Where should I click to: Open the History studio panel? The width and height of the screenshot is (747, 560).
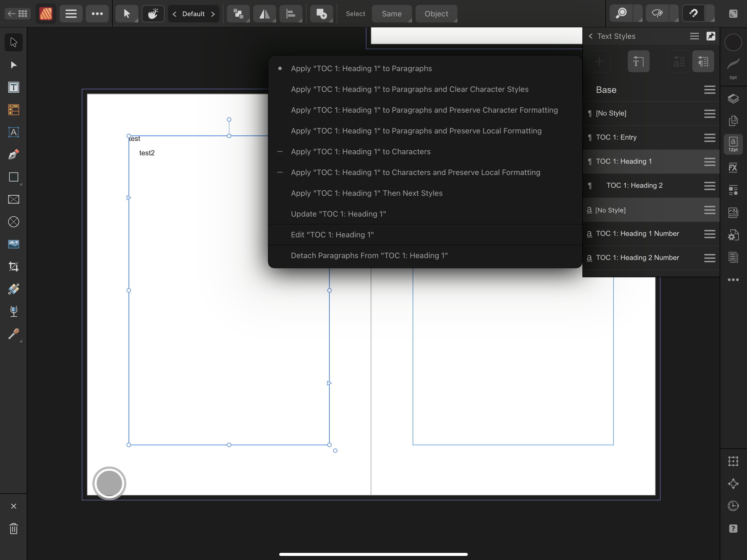[733, 506]
